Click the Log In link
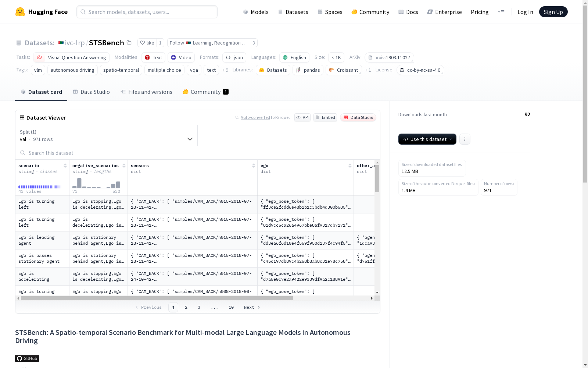Viewport: 588px width, 368px height. [x=525, y=12]
